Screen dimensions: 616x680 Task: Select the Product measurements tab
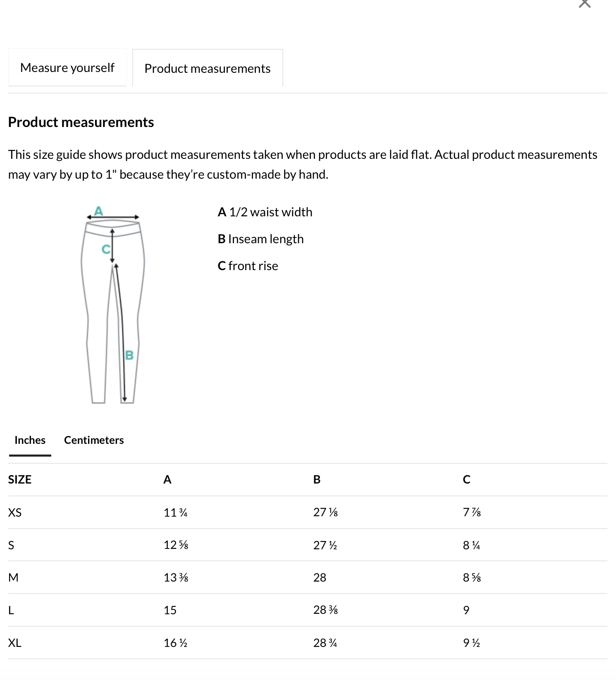pyautogui.click(x=208, y=69)
